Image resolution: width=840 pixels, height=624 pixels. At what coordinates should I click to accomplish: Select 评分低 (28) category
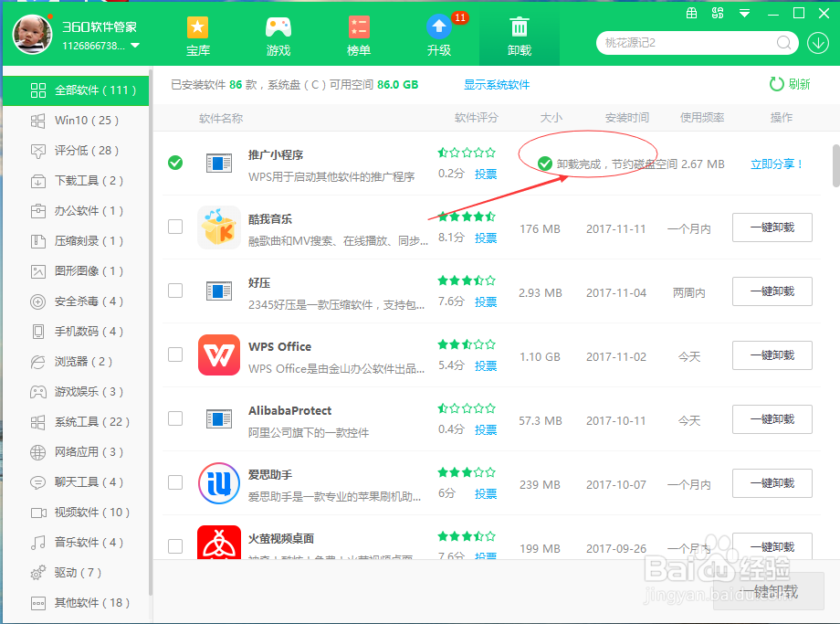[76, 151]
